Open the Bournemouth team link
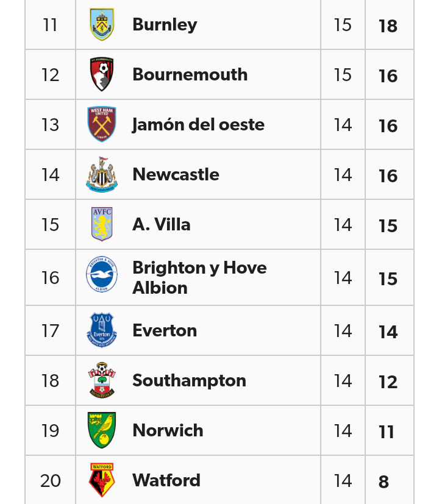 pos(190,75)
